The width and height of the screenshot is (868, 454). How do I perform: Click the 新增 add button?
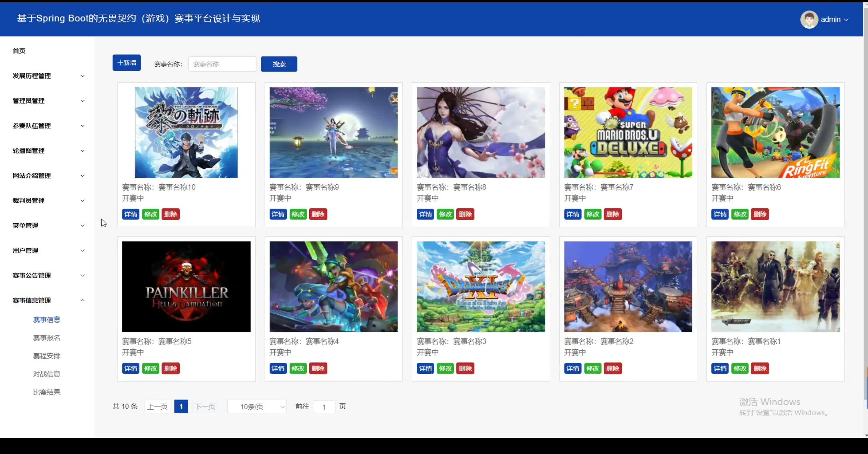click(x=126, y=63)
